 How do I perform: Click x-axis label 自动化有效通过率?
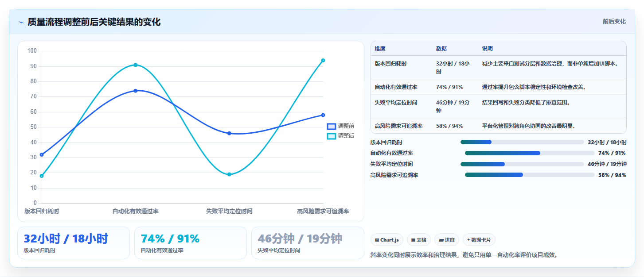[x=136, y=212]
